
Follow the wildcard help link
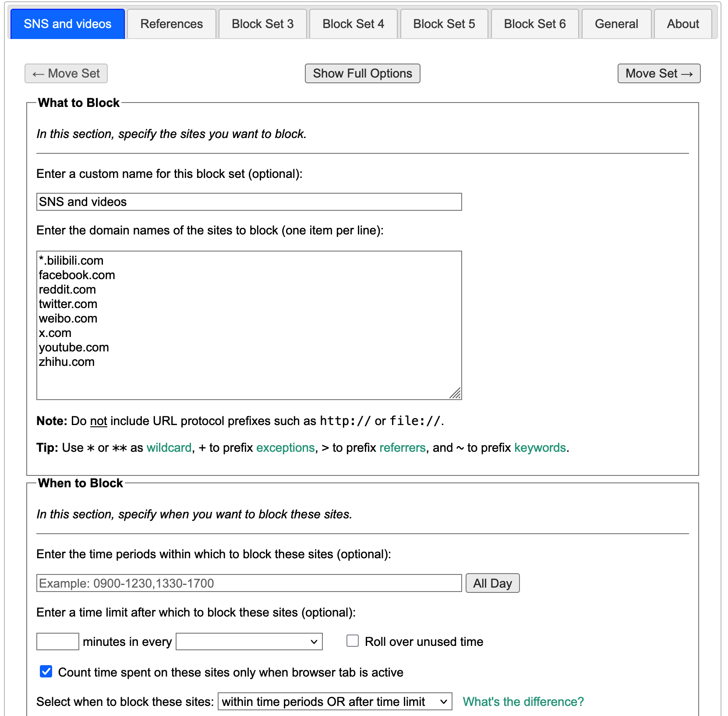click(x=169, y=448)
